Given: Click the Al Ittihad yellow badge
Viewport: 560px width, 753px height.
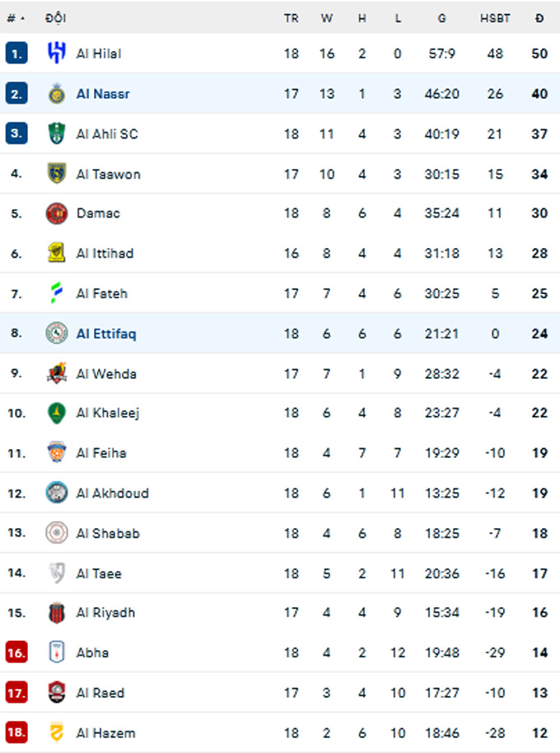Looking at the screenshot, I should pyautogui.click(x=57, y=253).
